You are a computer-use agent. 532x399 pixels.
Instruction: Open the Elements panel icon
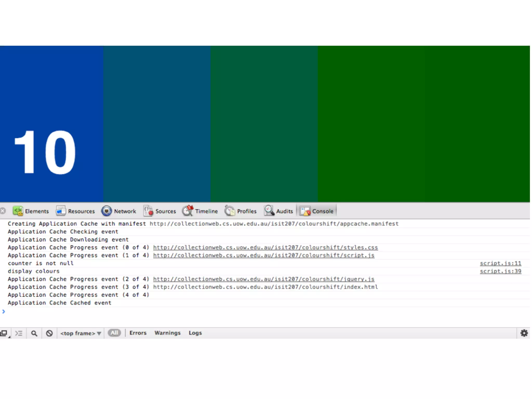click(18, 211)
